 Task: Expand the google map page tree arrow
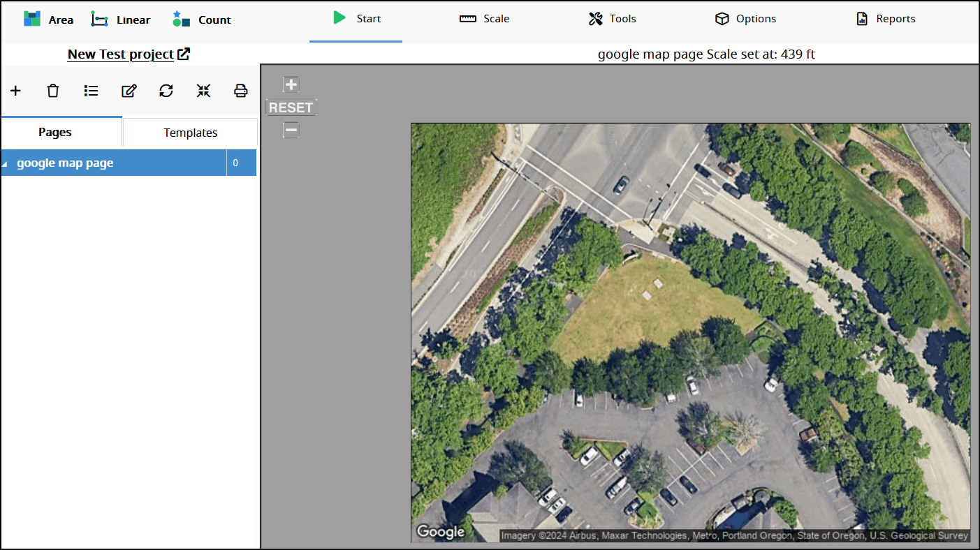6,164
